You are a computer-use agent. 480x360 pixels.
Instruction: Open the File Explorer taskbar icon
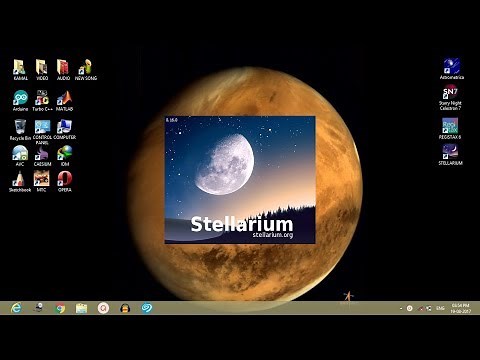coord(81,308)
